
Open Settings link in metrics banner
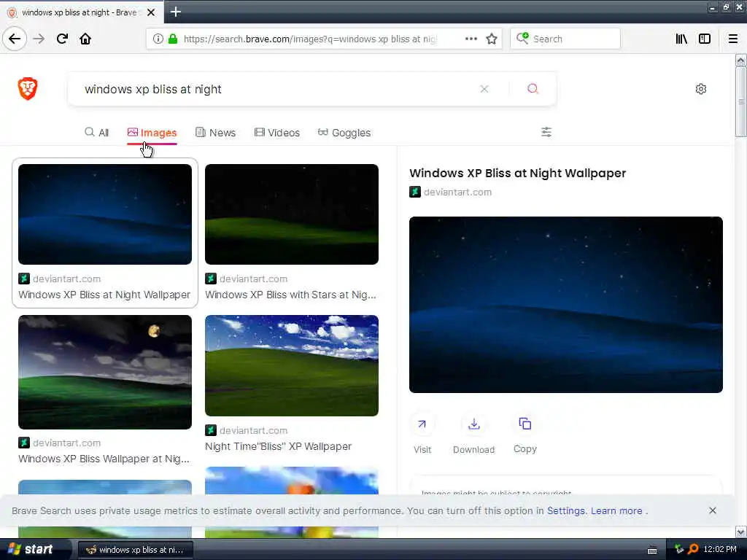click(565, 510)
